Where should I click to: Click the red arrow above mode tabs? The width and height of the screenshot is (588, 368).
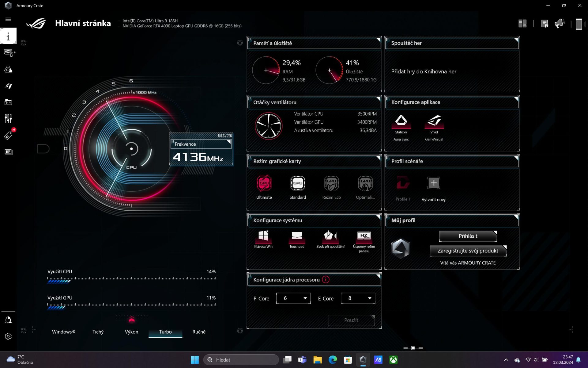[x=132, y=320]
